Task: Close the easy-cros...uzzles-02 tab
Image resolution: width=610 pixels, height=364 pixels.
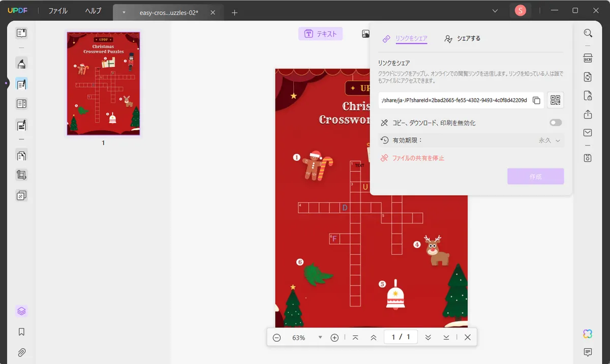Action: (x=212, y=13)
